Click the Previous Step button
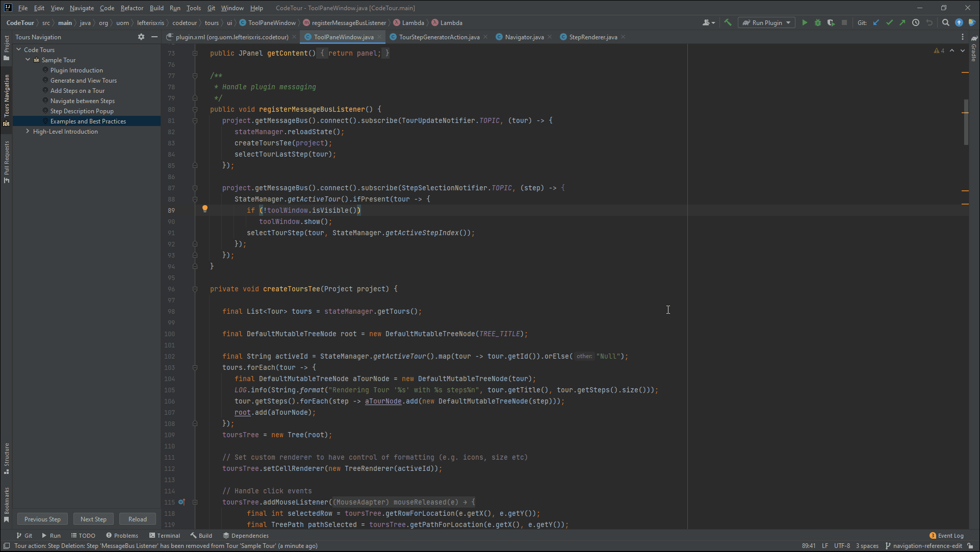Screen dimensions: 980x552 [x=42, y=519]
